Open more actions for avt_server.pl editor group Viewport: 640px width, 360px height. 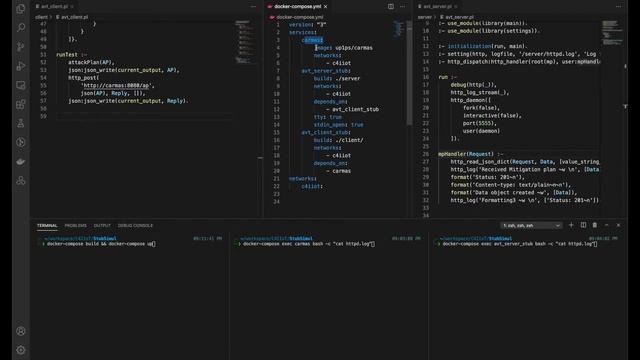click(618, 7)
